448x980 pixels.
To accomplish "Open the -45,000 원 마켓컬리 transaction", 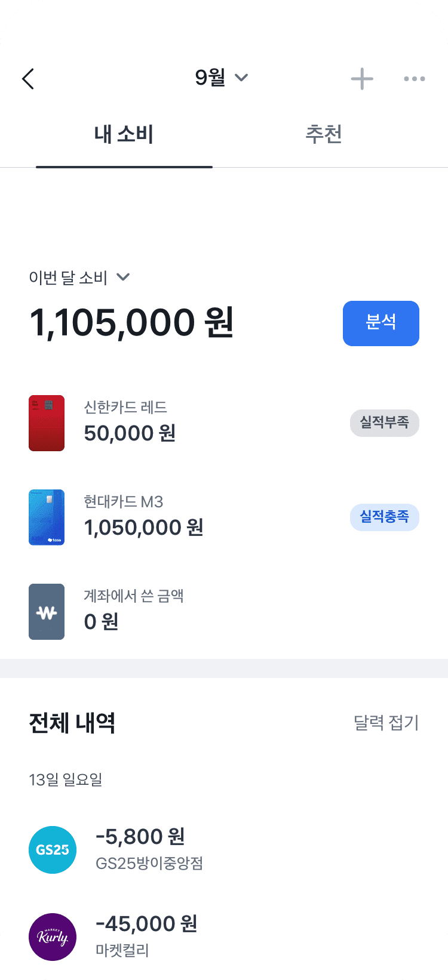I will tap(146, 936).
